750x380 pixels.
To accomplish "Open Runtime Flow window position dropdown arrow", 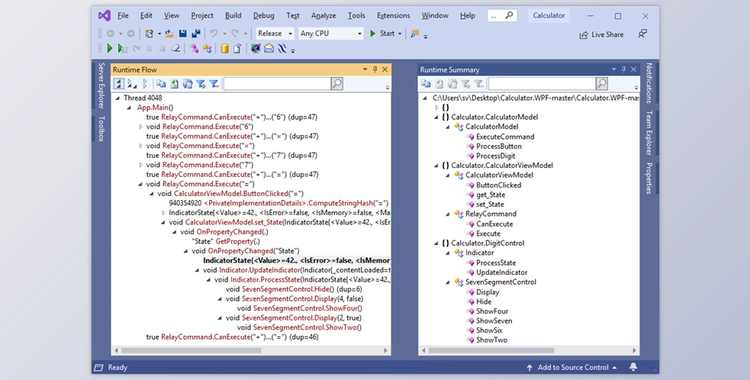I will pos(365,69).
